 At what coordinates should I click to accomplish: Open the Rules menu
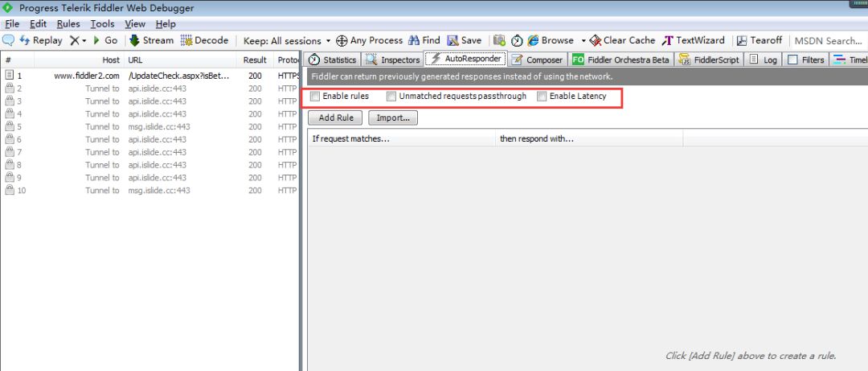coord(68,24)
